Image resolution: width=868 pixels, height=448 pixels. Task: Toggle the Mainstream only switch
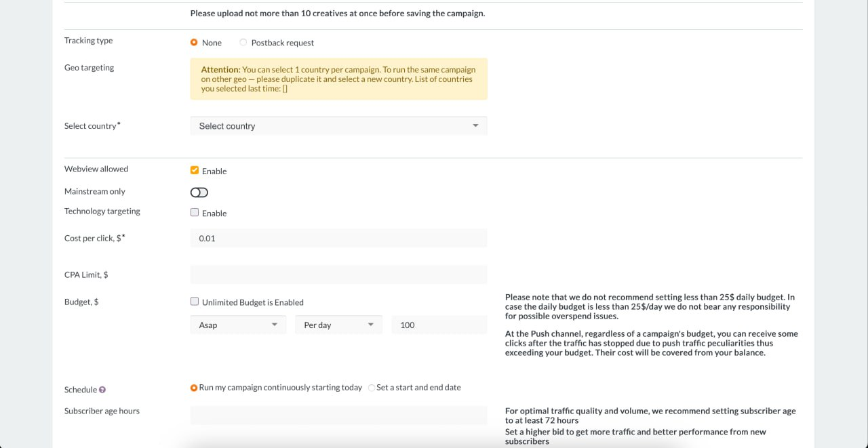[x=199, y=192]
